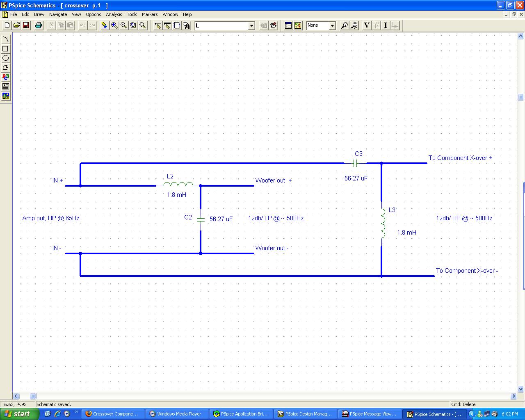Viewport: 525px width, 420px height.
Task: Click the vertical scrollbar down arrow
Action: (x=520, y=389)
